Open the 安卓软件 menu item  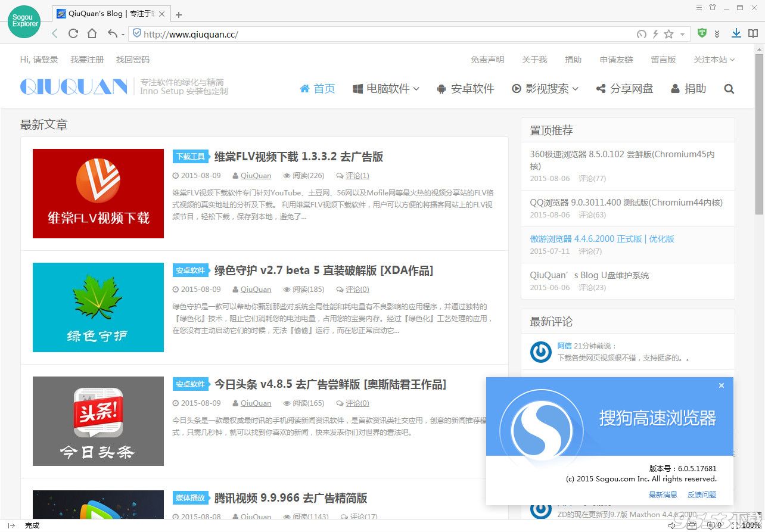[465, 89]
